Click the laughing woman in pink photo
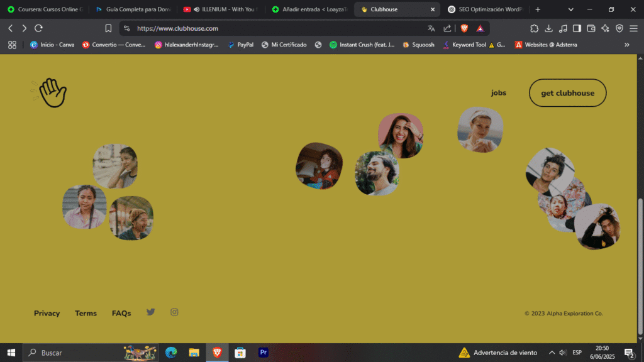 401,136
